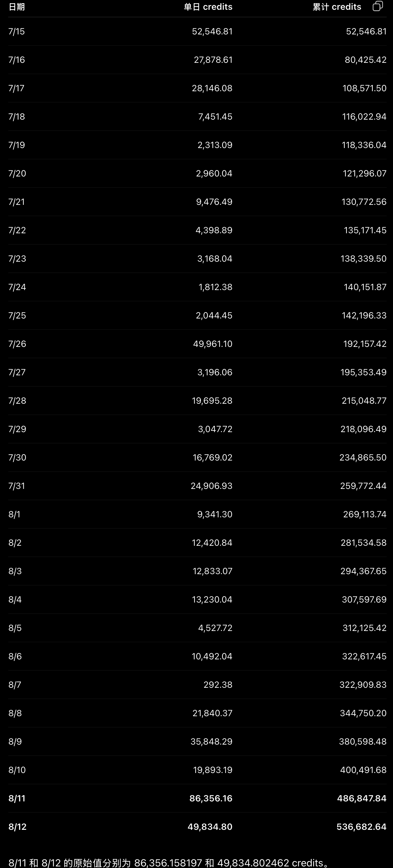Select the 7/31 date cell

coord(16,486)
